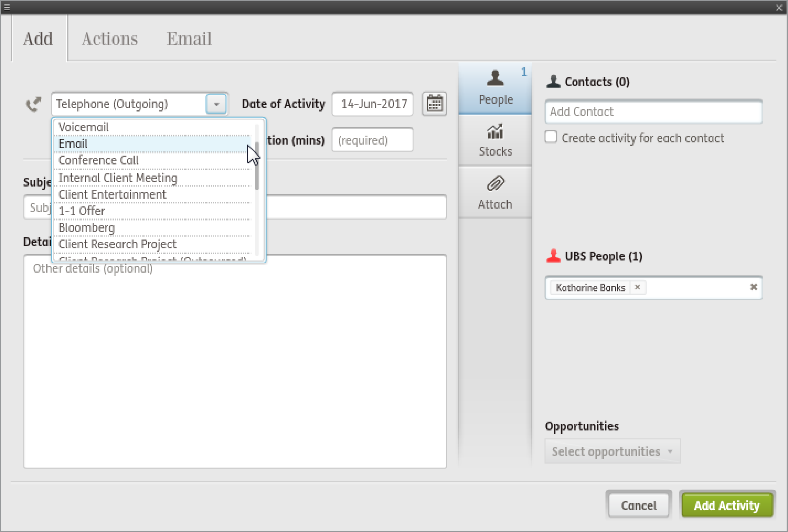This screenshot has height=532, width=788.
Task: Enable Create activity for each contact
Action: (x=551, y=137)
